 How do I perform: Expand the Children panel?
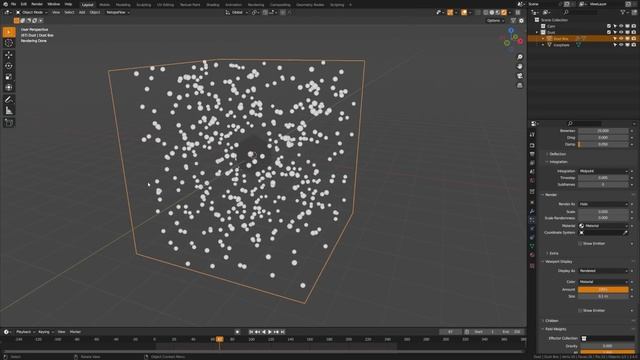pos(551,321)
